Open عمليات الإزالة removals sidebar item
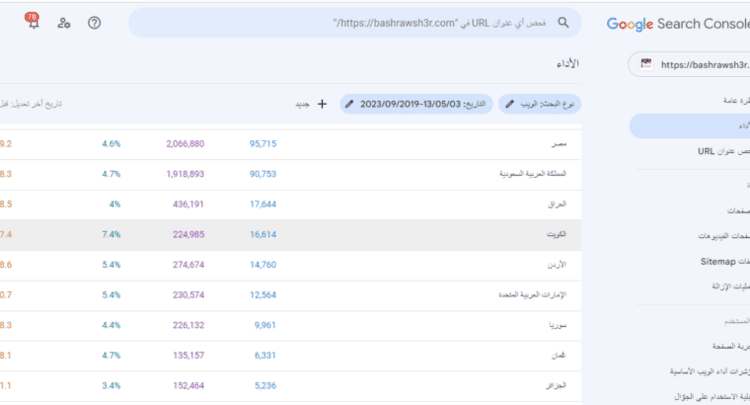 point(730,286)
